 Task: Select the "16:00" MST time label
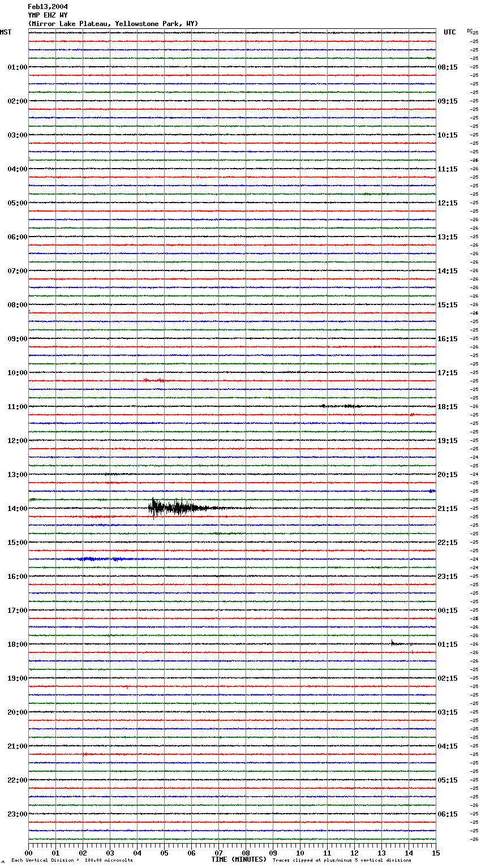pyautogui.click(x=18, y=577)
